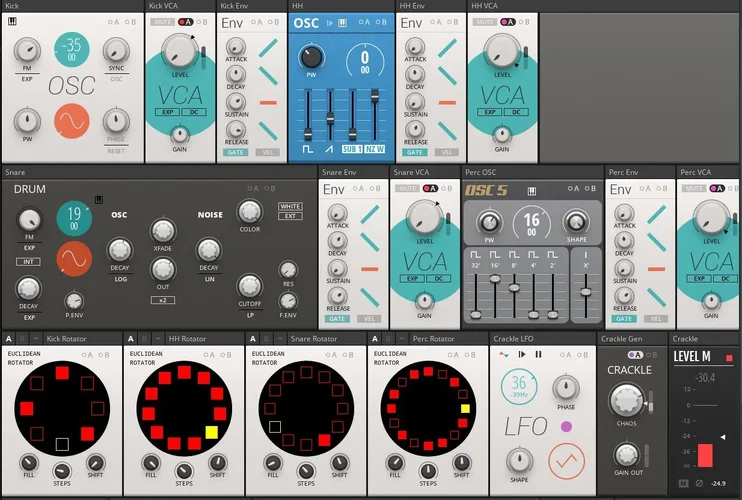Click the red square indicator in LEVEL M block

[729, 358]
